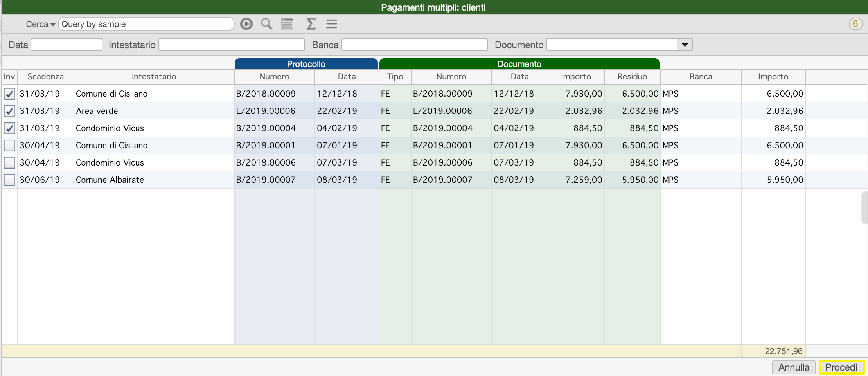Focus the Data filter field
Viewport: 868px width, 376px height.
[x=66, y=45]
